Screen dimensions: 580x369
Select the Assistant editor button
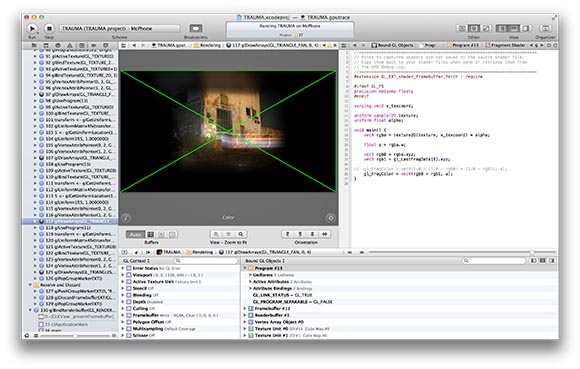coord(473,28)
